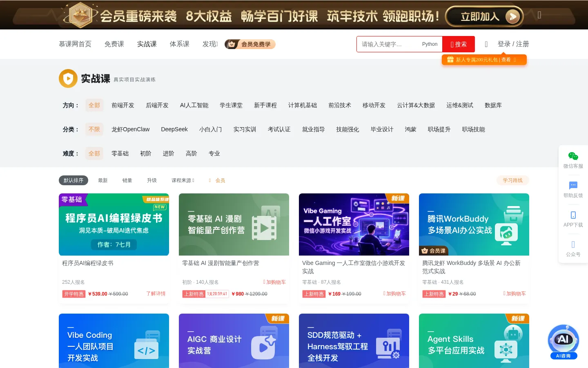Expand the 发现 navigation dropdown
588x368 pixels.
pos(210,44)
